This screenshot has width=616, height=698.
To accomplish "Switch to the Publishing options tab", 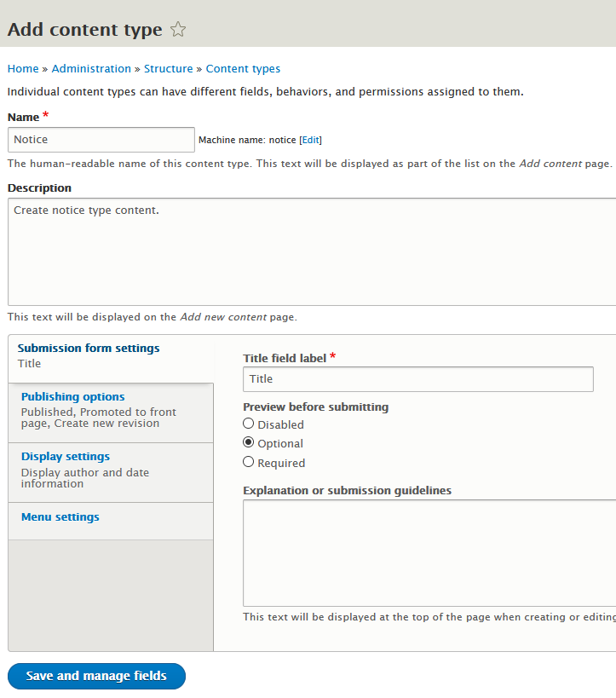I will pos(73,396).
